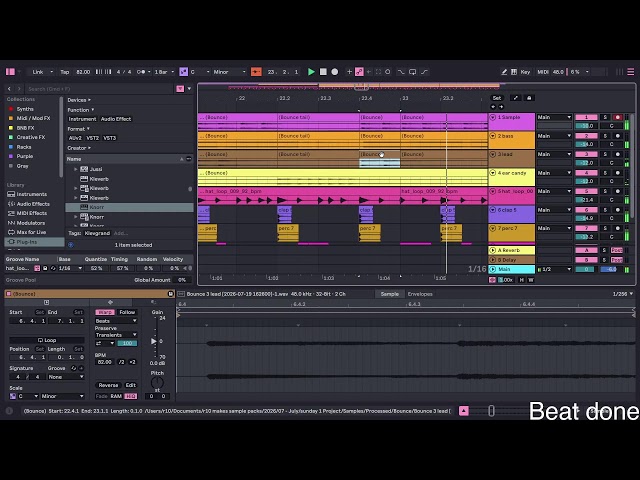Viewport: 640px width, 480px height.
Task: Start playback with the green Play button
Action: click(311, 72)
